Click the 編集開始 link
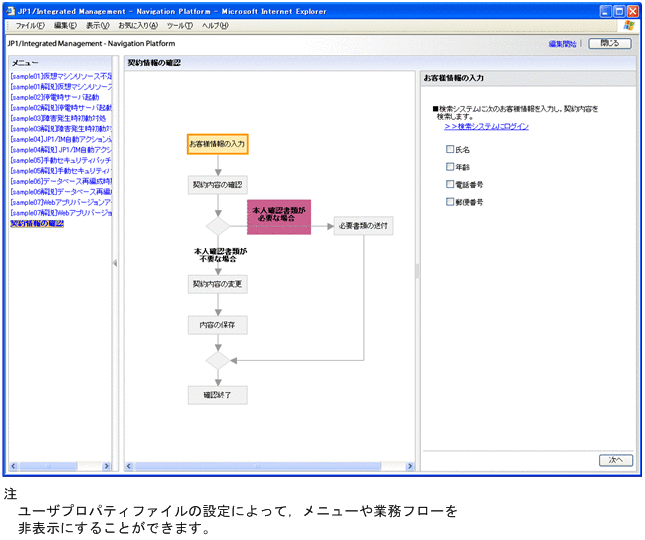The width and height of the screenshot is (645, 540). tap(562, 44)
